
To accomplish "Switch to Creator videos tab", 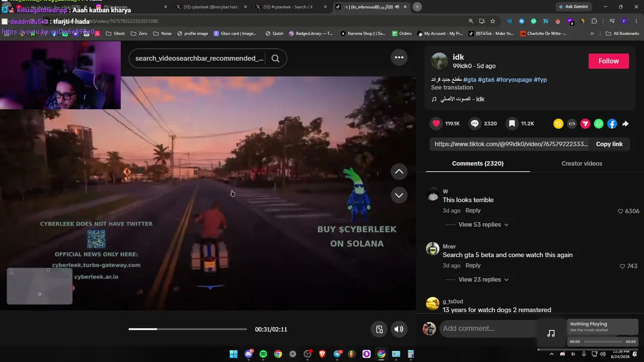I will coord(582,163).
